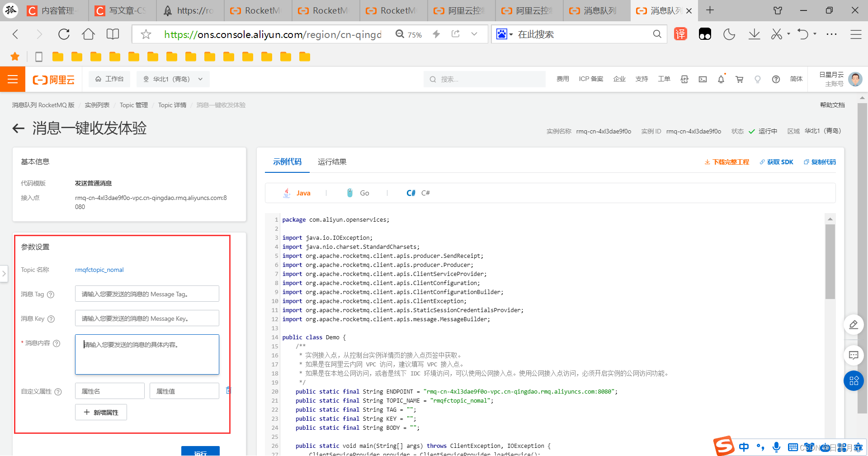Open 帮助文档 link
Image resolution: width=868 pixels, height=456 pixels.
832,105
